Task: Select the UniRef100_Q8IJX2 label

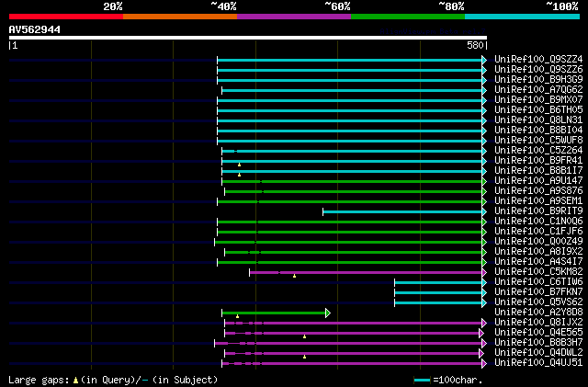Action: 538,323
